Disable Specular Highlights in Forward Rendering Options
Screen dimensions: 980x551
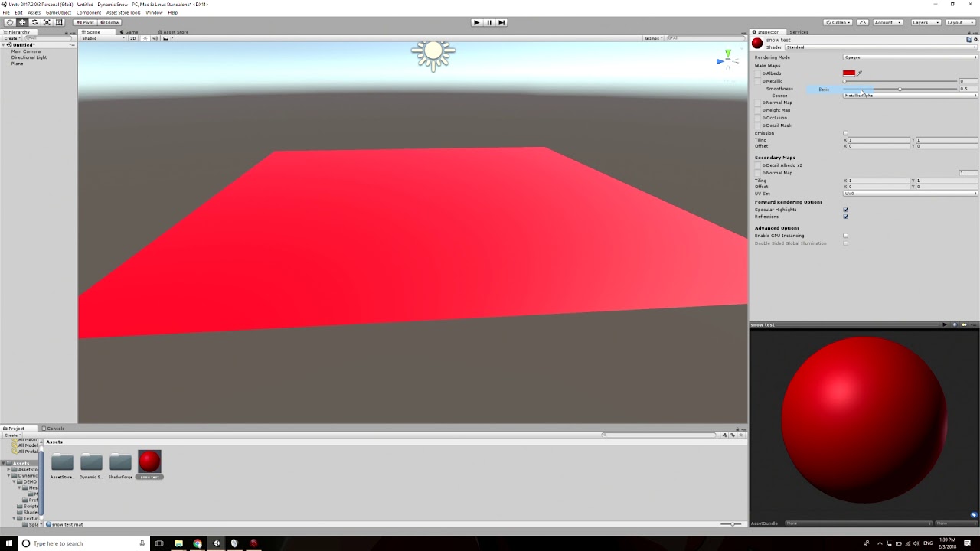coord(845,210)
